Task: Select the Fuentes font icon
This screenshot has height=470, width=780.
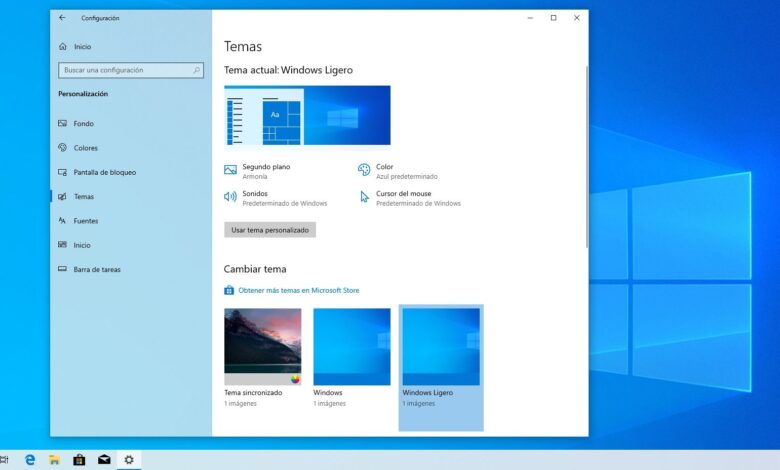Action: (x=62, y=220)
